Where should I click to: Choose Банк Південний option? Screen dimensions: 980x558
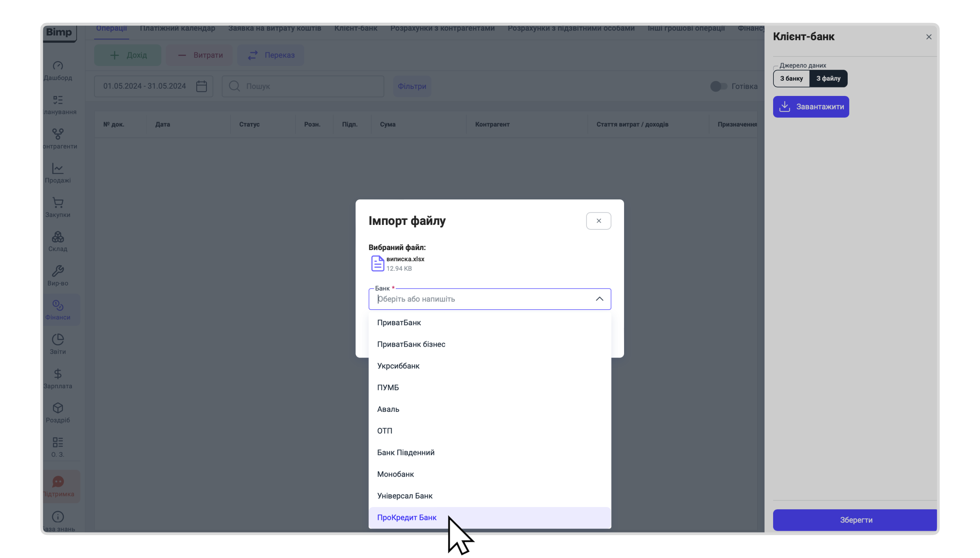click(x=490, y=453)
